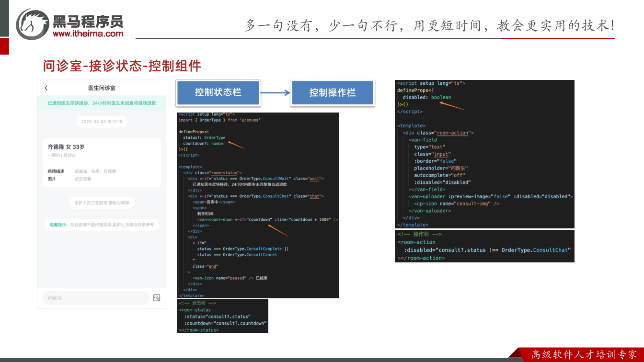Click the <!-- 状态栏 --> comment line

click(x=197, y=303)
